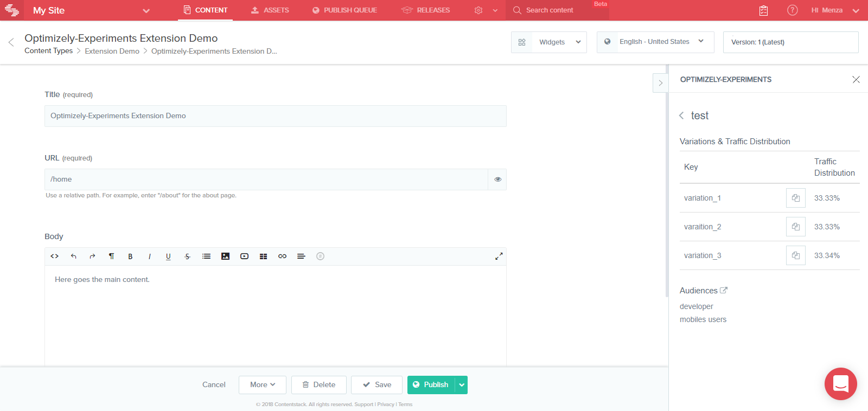This screenshot has width=868, height=411.
Task: Go back using the header arrow
Action: 11,42
